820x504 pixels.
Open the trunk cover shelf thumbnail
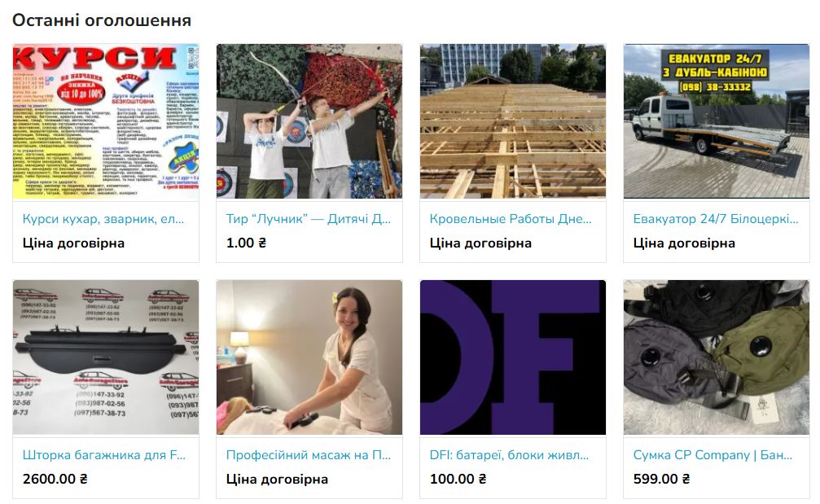click(106, 357)
